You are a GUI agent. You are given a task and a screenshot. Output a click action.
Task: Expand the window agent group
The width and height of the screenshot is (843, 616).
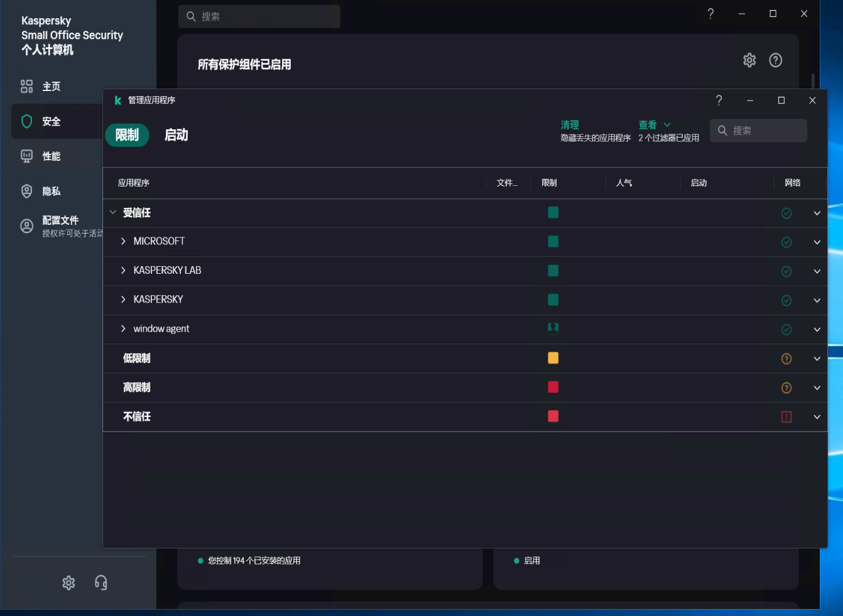[123, 328]
